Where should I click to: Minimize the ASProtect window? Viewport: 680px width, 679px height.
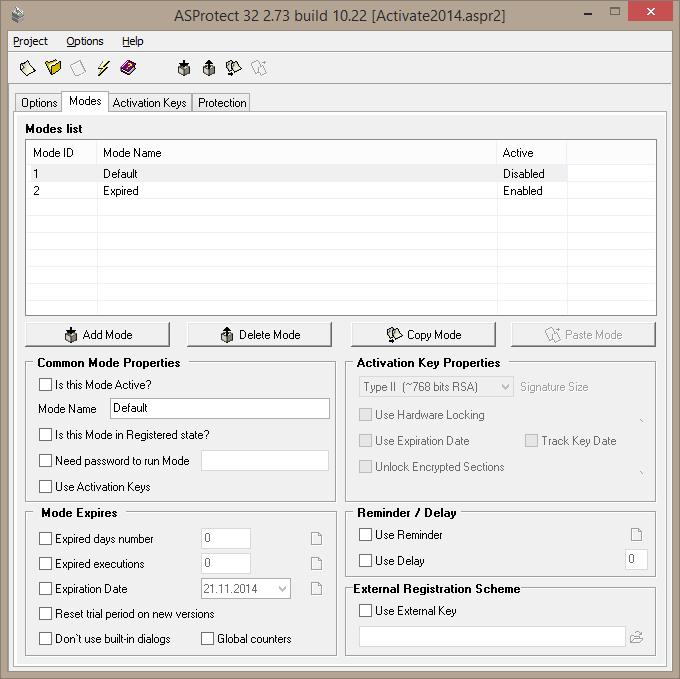588,13
